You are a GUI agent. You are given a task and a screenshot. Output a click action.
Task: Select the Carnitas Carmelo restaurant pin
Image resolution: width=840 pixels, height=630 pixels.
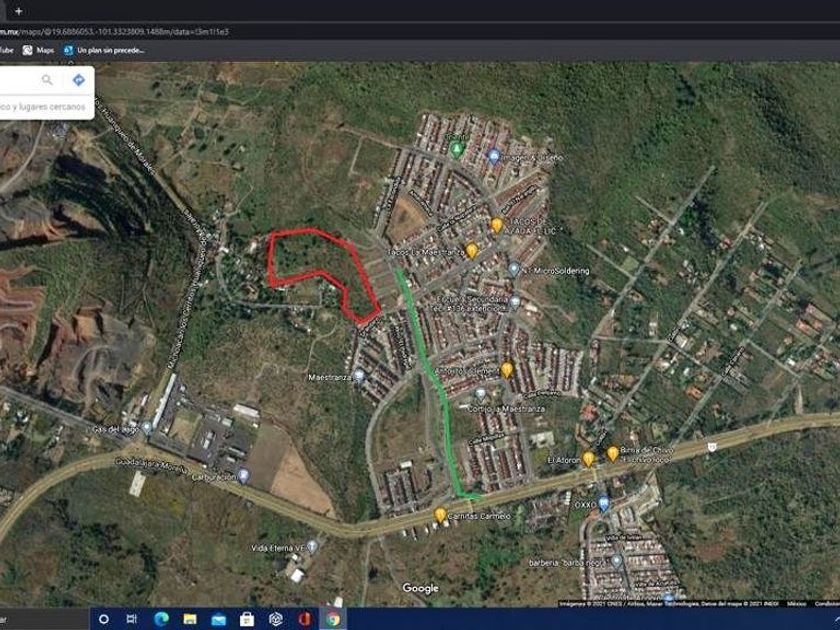(440, 515)
